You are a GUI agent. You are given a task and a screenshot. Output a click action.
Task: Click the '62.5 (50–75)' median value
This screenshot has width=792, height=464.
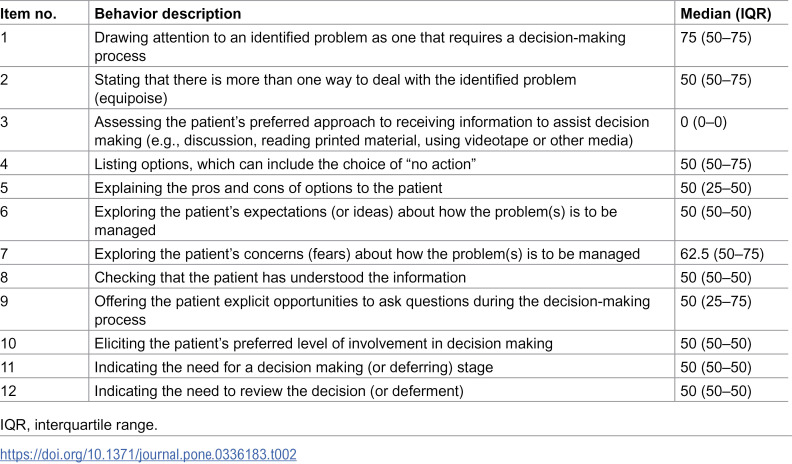(x=722, y=253)
